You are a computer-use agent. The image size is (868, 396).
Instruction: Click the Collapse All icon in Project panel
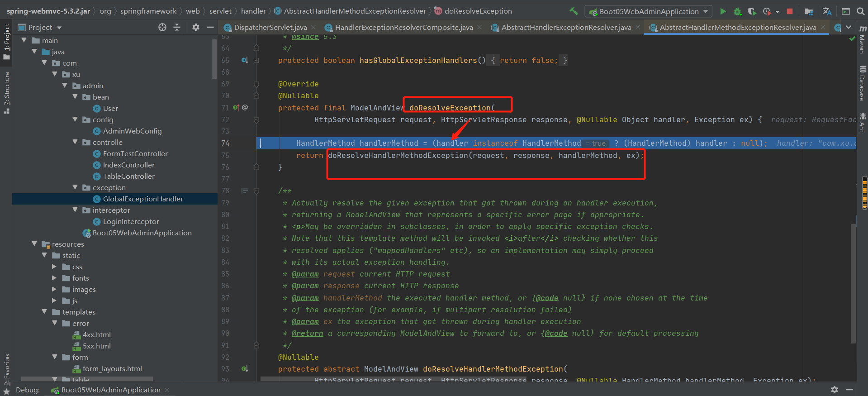pyautogui.click(x=177, y=27)
